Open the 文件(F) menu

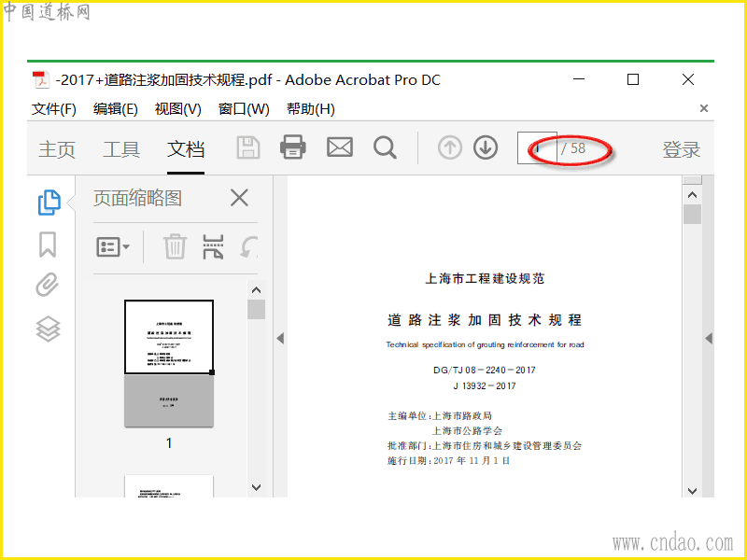pyautogui.click(x=54, y=109)
